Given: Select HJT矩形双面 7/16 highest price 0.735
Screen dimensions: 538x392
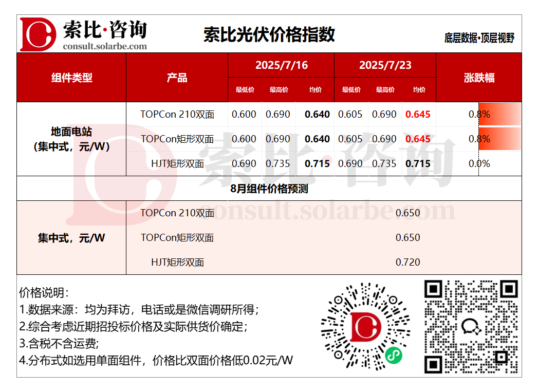Looking at the screenshot, I should click(278, 163).
